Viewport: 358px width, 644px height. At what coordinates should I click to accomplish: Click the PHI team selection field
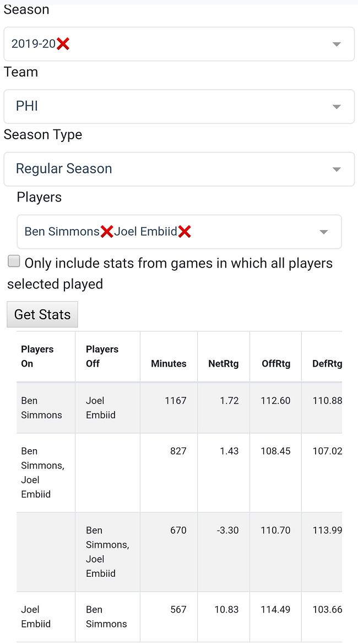pyautogui.click(x=165, y=107)
